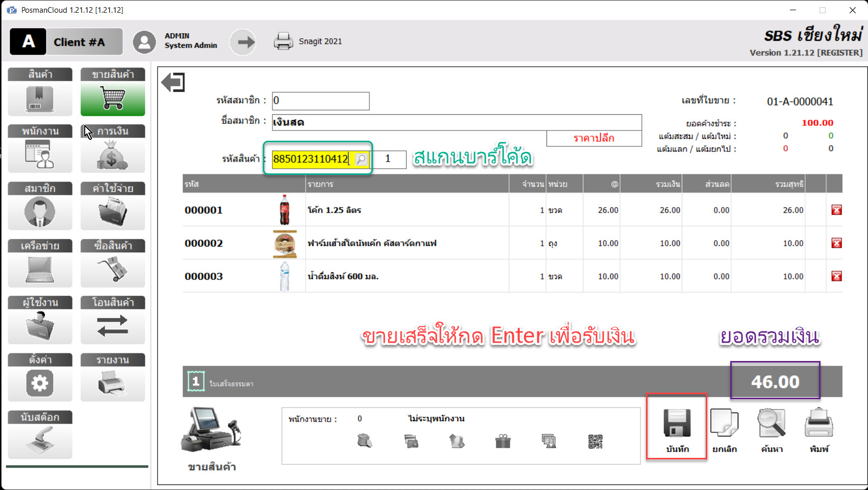Click the พิมพ์ printer icon
This screenshot has height=490, width=868.
(819, 424)
